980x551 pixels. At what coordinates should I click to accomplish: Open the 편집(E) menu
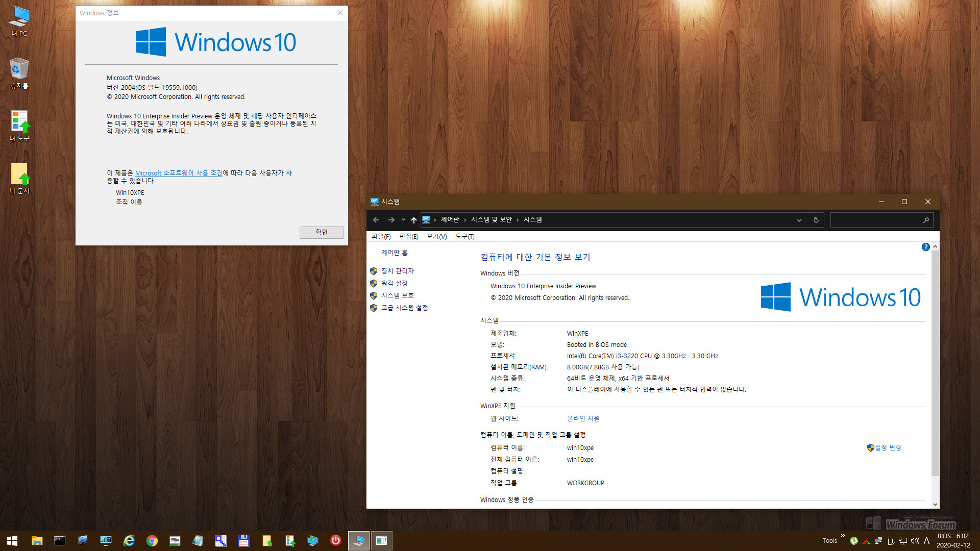[408, 236]
